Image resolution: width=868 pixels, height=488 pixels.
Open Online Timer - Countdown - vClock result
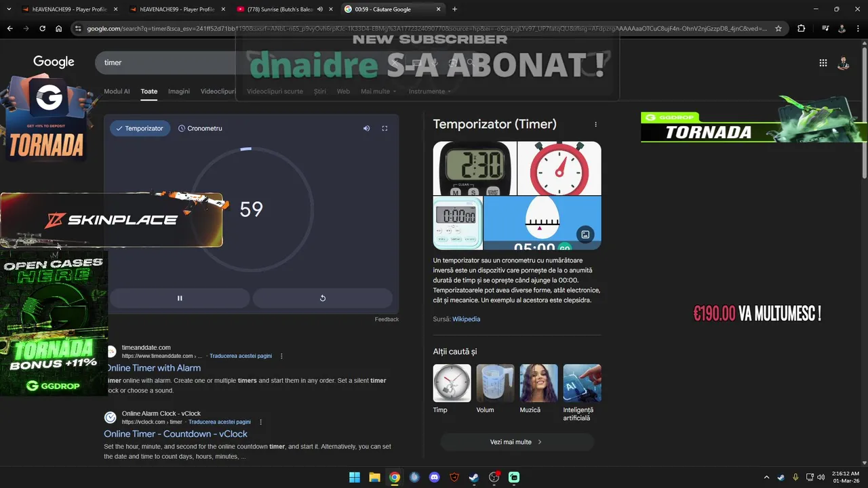tap(176, 434)
